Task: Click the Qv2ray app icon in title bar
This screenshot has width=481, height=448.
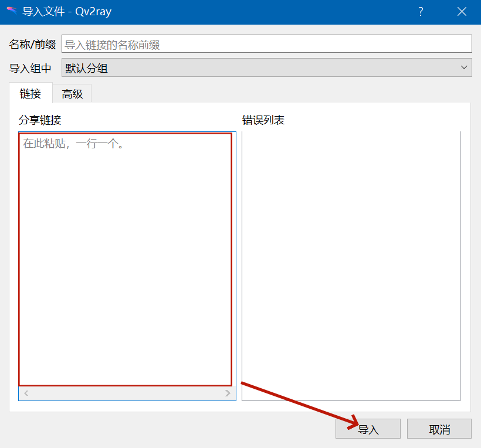Action: click(12, 11)
